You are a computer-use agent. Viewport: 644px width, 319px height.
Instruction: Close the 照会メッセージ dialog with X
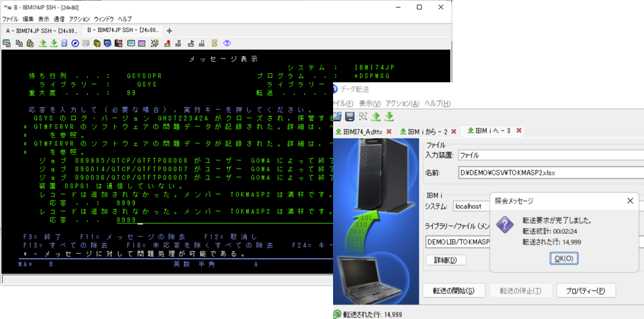pos(630,200)
